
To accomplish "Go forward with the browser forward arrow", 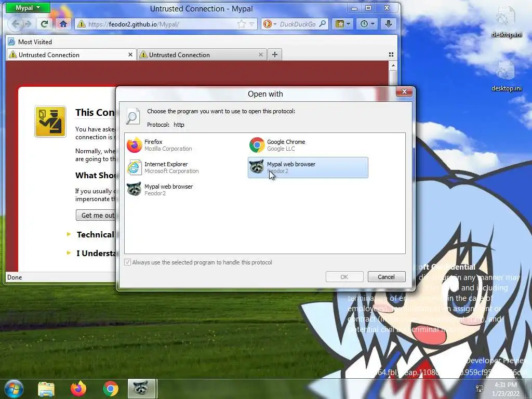I will (x=29, y=24).
